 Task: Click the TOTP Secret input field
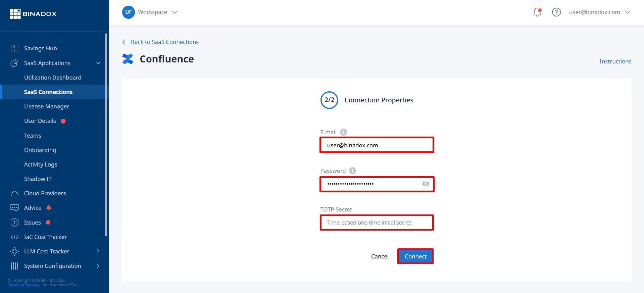tap(377, 223)
